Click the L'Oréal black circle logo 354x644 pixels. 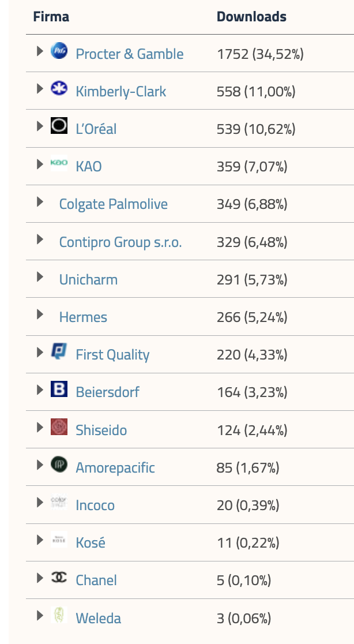[x=59, y=126]
